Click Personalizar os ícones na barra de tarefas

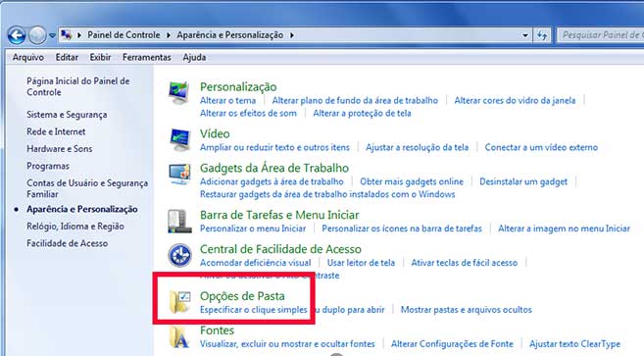(x=402, y=229)
